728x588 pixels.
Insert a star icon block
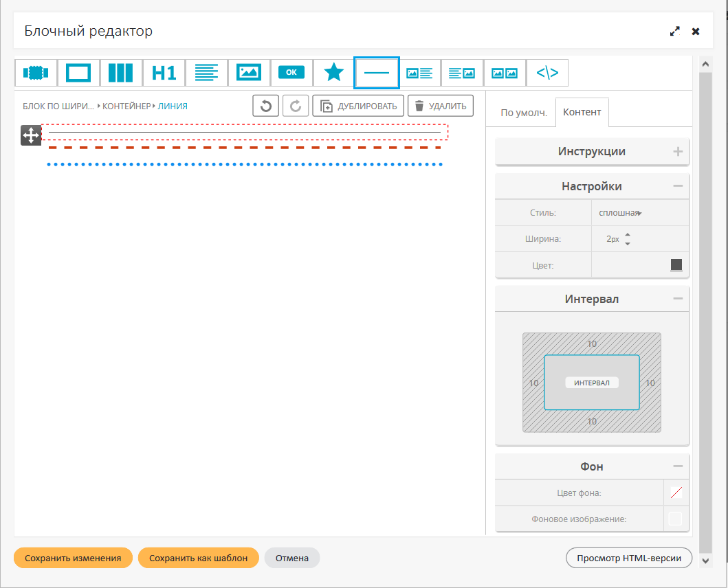tap(334, 72)
